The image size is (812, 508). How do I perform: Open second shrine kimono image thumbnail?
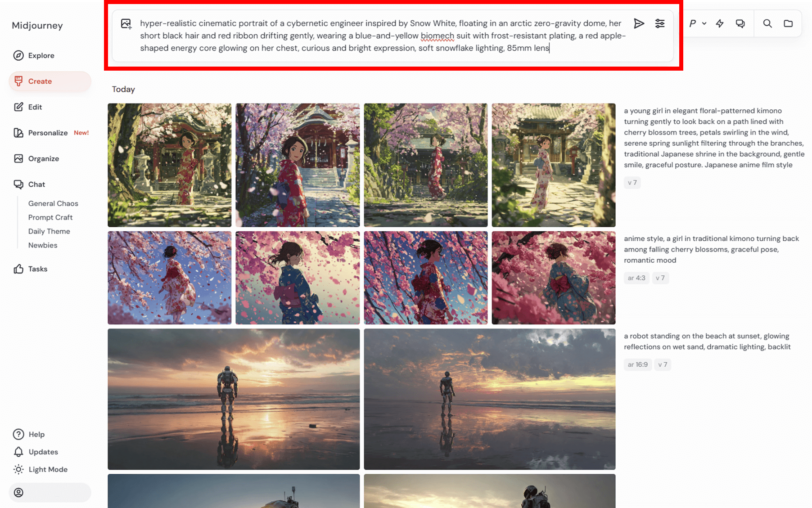298,165
